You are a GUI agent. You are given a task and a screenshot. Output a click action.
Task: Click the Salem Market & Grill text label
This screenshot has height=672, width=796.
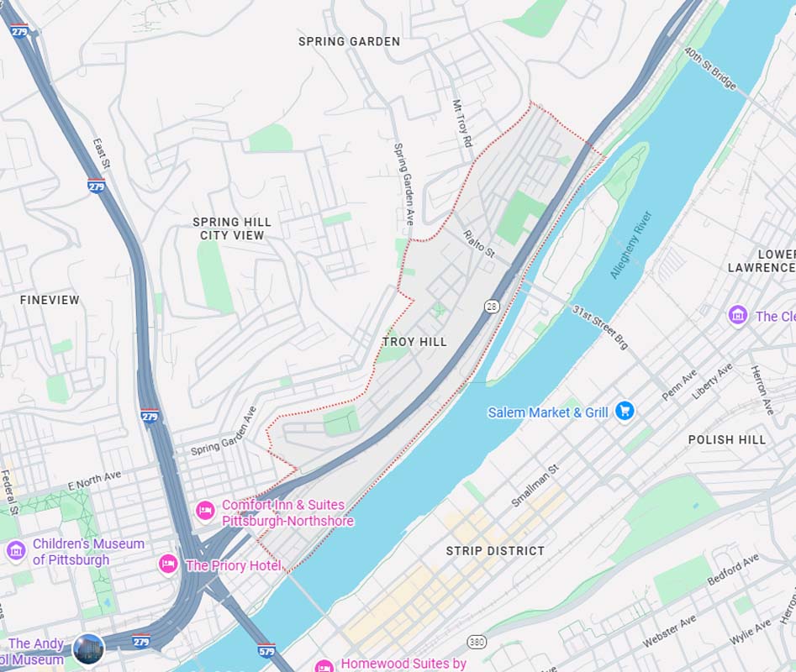pyautogui.click(x=548, y=412)
